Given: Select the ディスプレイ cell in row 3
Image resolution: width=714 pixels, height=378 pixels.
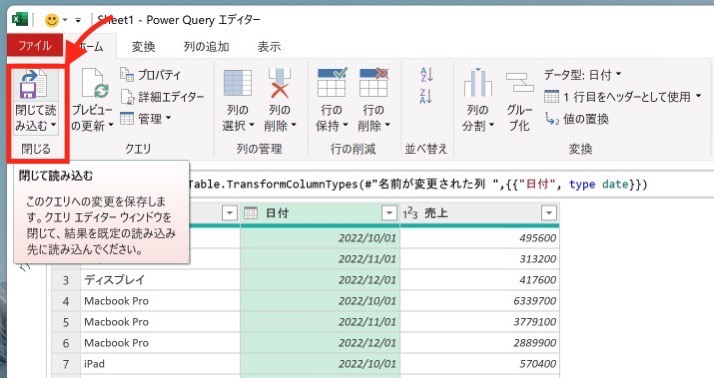Looking at the screenshot, I should coord(160,280).
